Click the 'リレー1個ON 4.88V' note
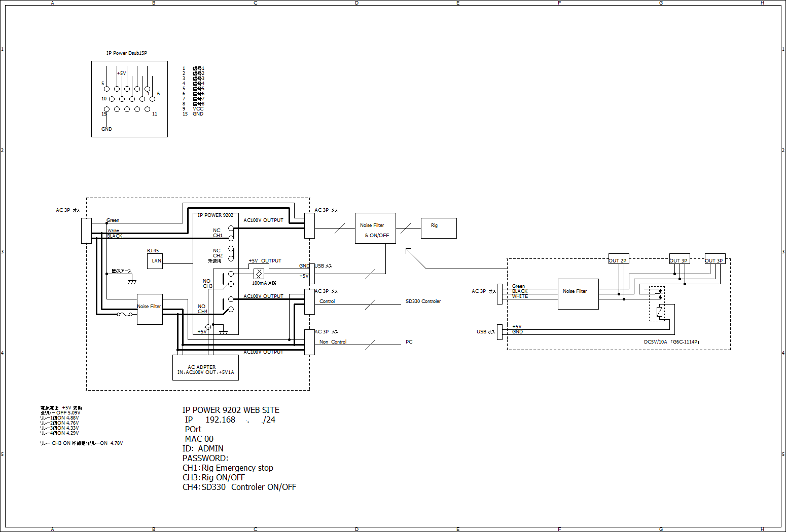This screenshot has height=532, width=786. pyautogui.click(x=59, y=418)
